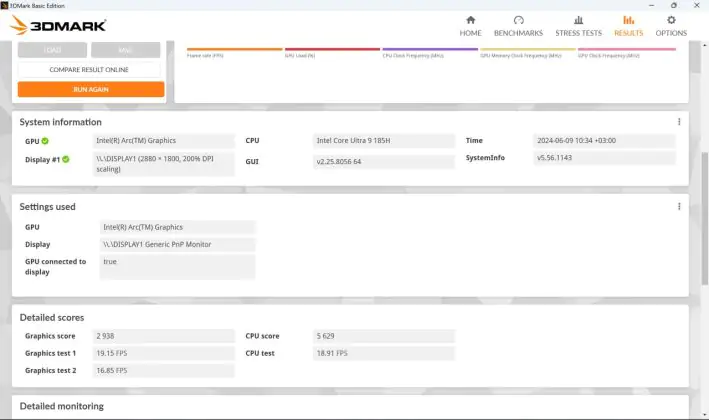The height and width of the screenshot is (420, 709).
Task: Click the greyed-out Load button
Action: tap(52, 50)
